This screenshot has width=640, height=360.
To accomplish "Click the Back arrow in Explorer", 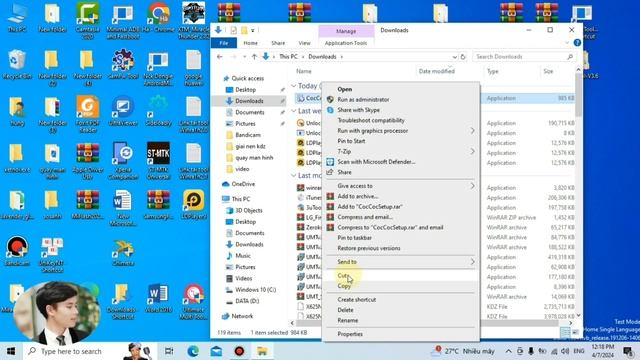I will click(x=220, y=57).
